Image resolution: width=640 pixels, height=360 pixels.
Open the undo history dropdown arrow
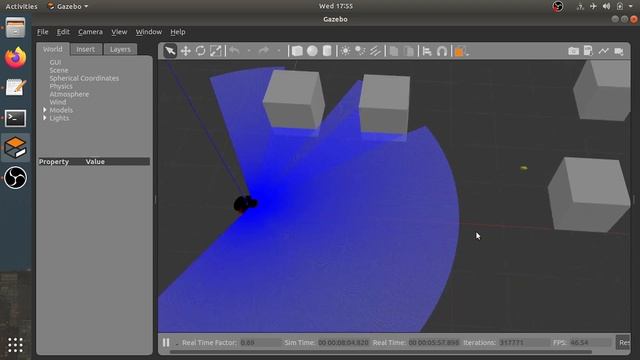[x=249, y=51]
